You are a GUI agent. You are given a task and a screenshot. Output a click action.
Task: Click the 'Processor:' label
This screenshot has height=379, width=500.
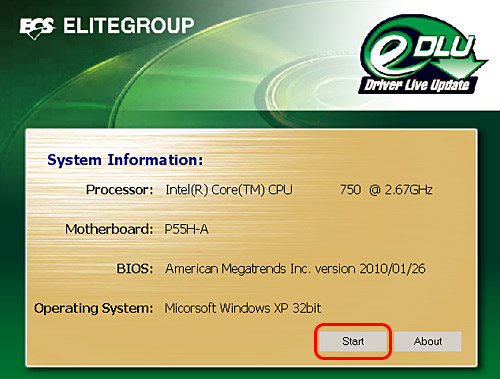click(x=120, y=190)
